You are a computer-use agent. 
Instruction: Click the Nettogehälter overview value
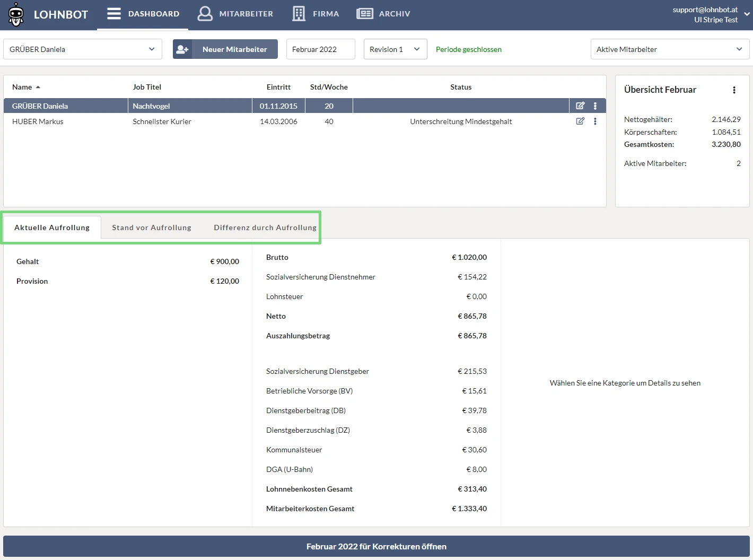(x=726, y=119)
